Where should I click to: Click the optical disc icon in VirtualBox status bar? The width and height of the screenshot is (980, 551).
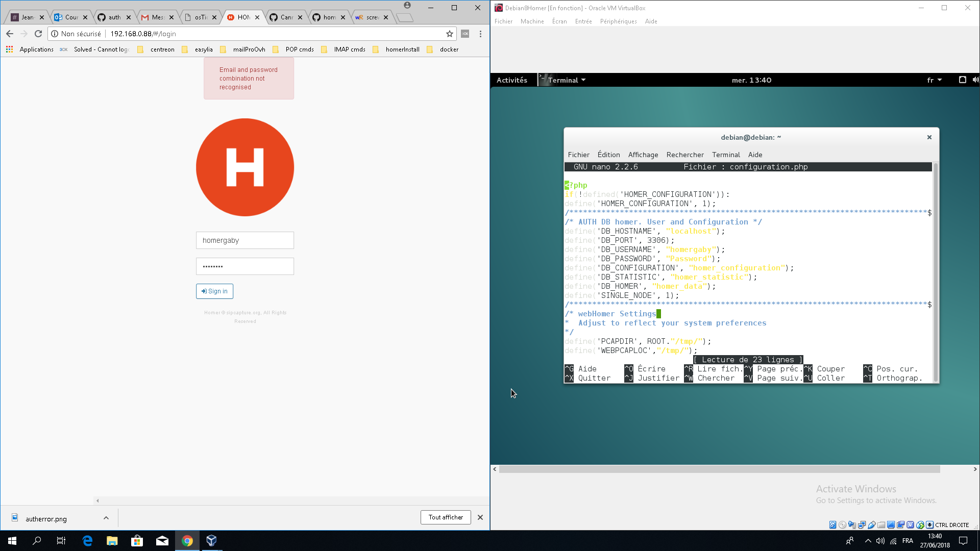click(x=843, y=524)
